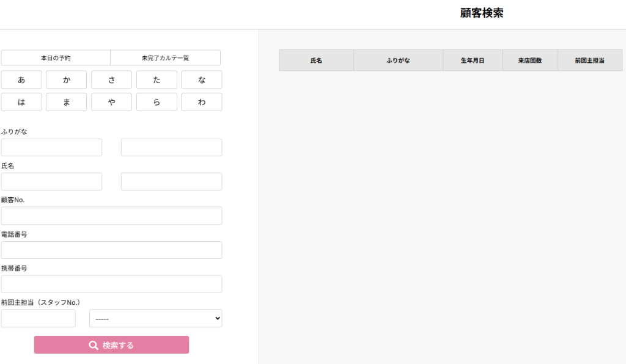Click the ま kana button
This screenshot has width=626, height=364.
click(x=66, y=102)
